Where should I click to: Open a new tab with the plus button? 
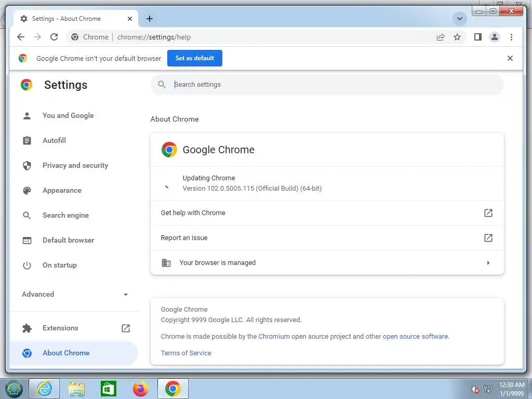150,19
